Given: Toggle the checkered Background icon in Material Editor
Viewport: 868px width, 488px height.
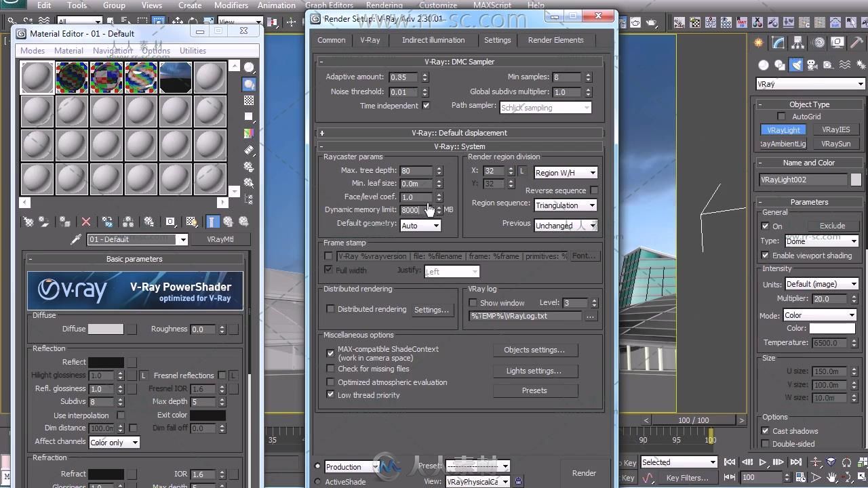Looking at the screenshot, I should pos(249,100).
